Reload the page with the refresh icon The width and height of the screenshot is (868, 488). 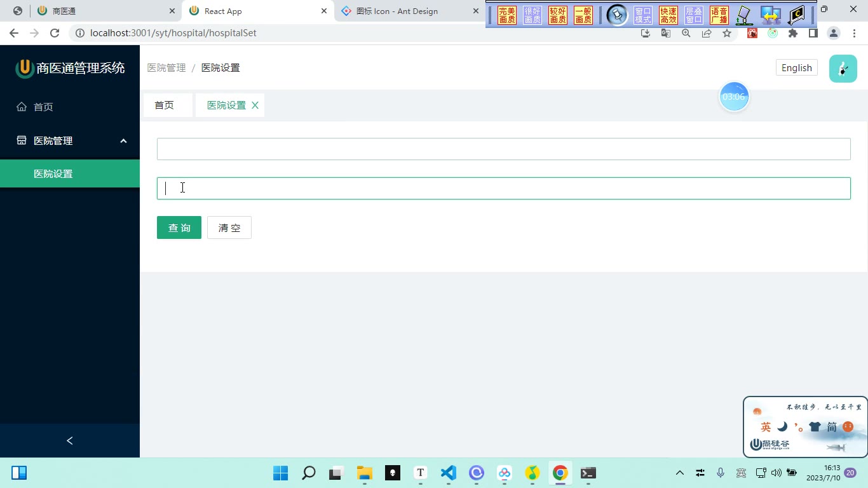(55, 33)
